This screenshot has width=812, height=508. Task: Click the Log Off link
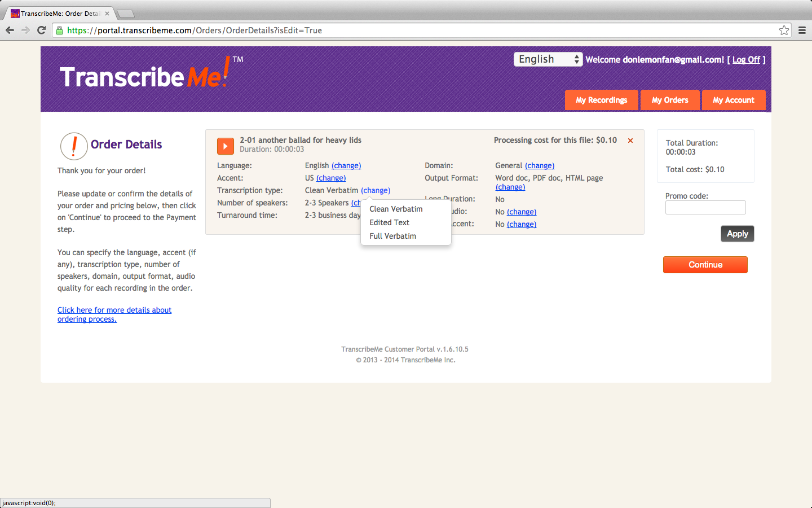(x=746, y=60)
